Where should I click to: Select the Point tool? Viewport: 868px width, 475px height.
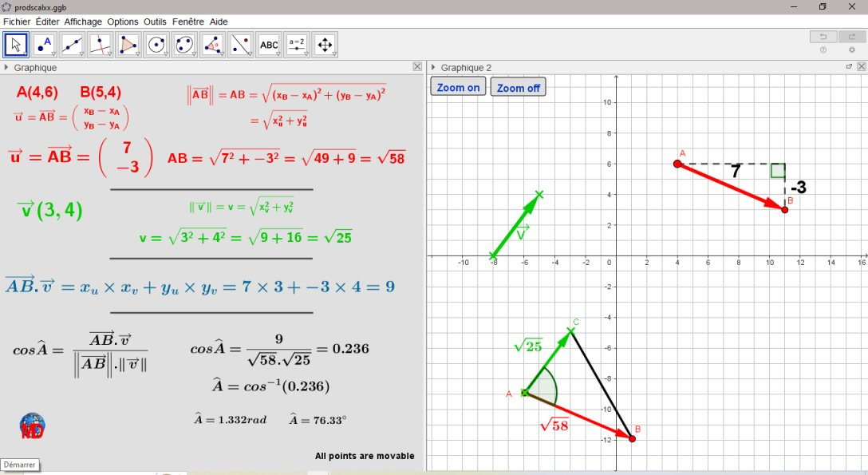(x=45, y=45)
